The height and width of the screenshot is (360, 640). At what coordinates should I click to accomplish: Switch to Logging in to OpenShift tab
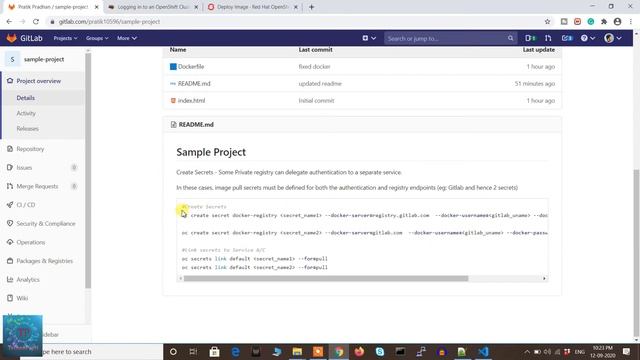tap(153, 7)
